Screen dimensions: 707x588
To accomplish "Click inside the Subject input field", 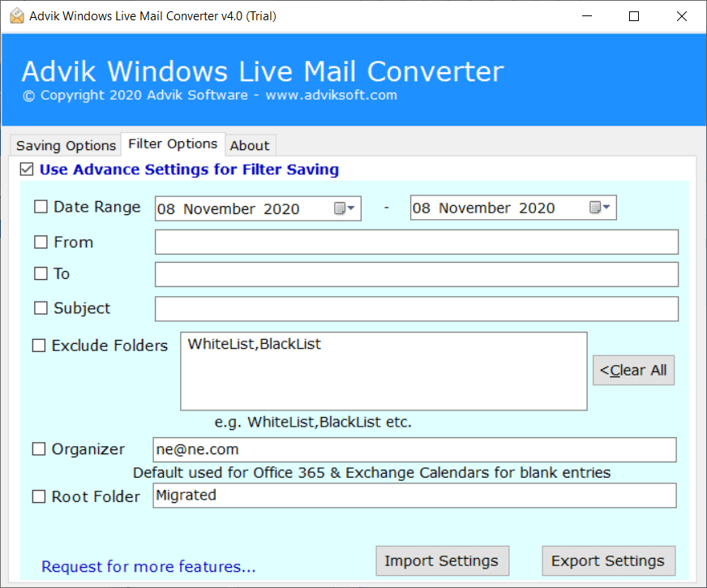I will tap(416, 308).
